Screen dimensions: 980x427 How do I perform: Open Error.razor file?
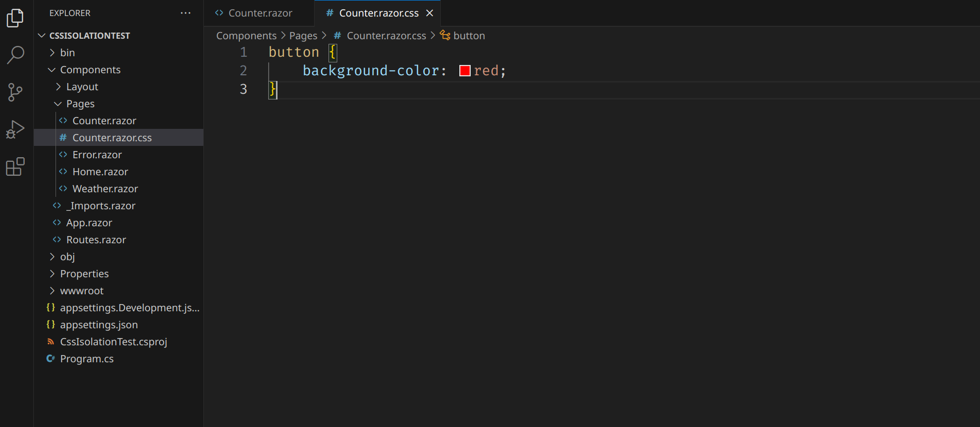[118, 155]
